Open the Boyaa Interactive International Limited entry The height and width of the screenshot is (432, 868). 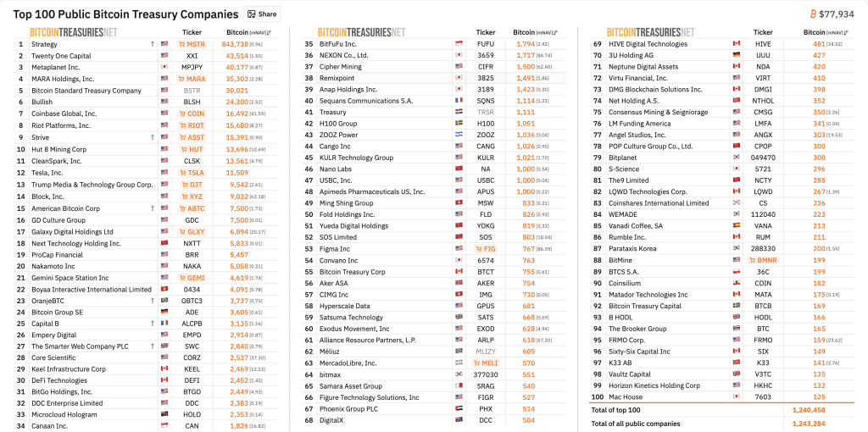tap(92, 290)
